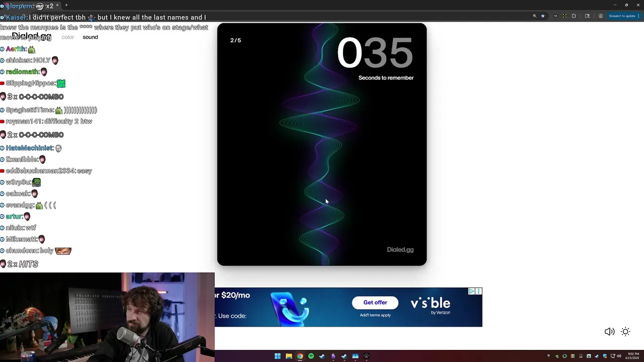Click the Get offer ad button
This screenshot has height=362, width=644.
pyautogui.click(x=375, y=303)
